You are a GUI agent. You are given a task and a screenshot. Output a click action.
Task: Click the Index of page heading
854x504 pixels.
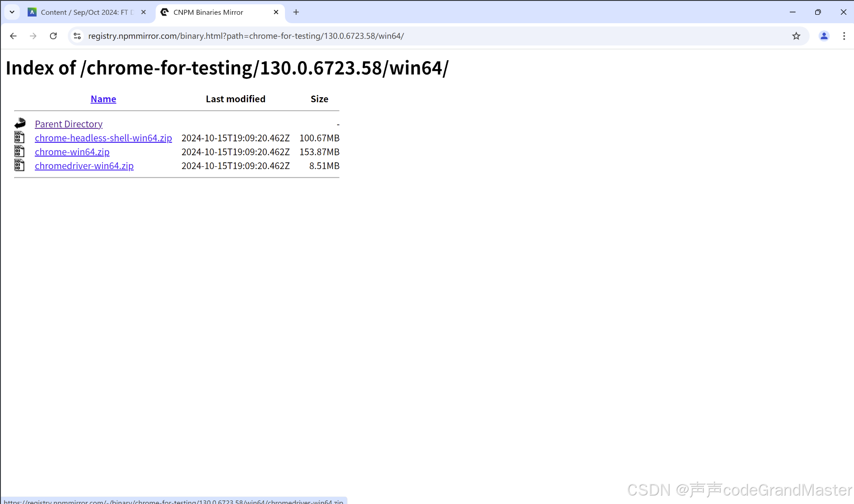tap(227, 68)
